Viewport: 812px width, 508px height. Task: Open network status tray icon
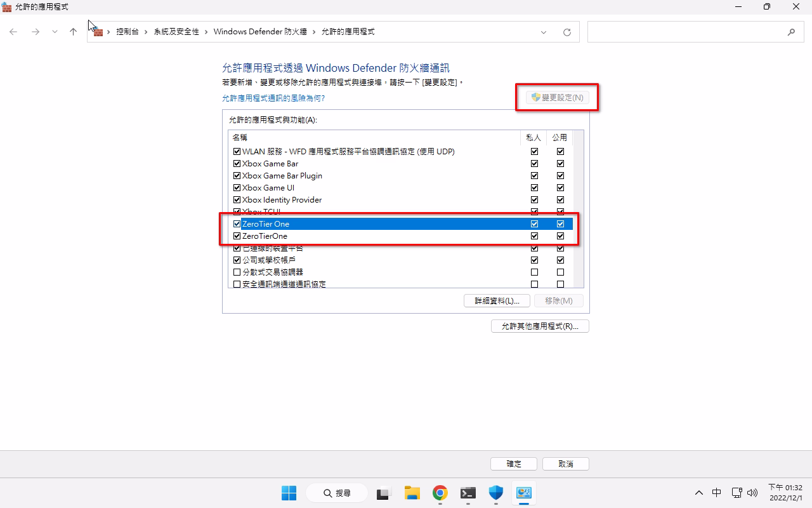click(737, 493)
